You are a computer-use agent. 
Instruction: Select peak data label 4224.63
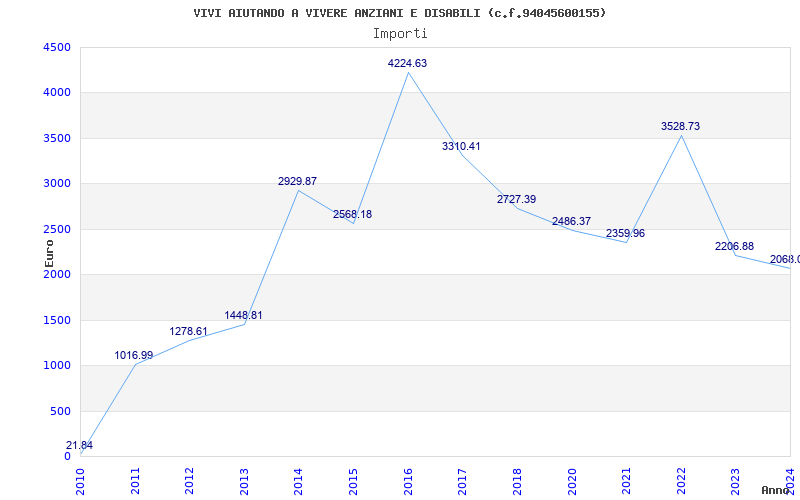click(x=408, y=63)
